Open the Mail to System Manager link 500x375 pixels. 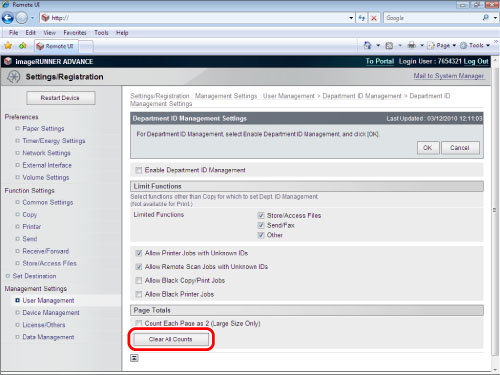(x=448, y=76)
